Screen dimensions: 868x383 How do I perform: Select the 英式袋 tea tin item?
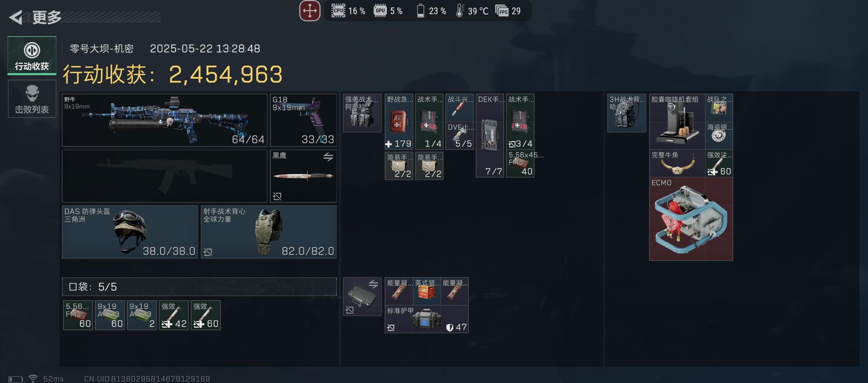(427, 291)
